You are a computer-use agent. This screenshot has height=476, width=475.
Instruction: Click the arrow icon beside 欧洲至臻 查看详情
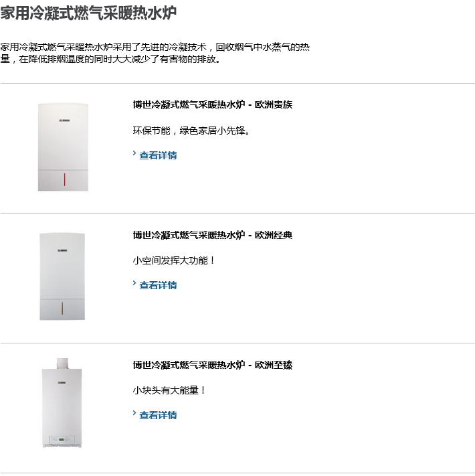click(x=134, y=413)
